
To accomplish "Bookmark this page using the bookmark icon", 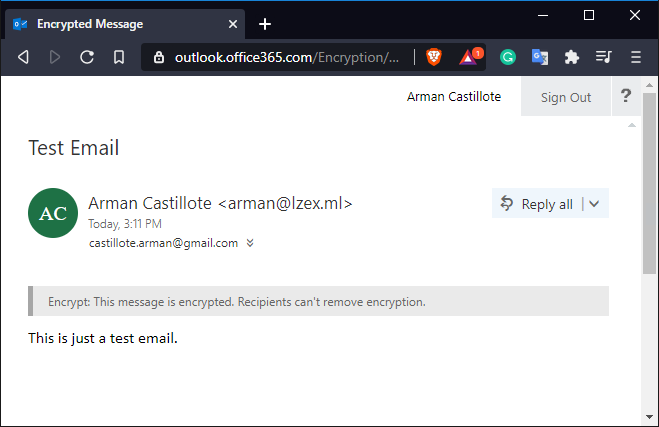I will (119, 57).
